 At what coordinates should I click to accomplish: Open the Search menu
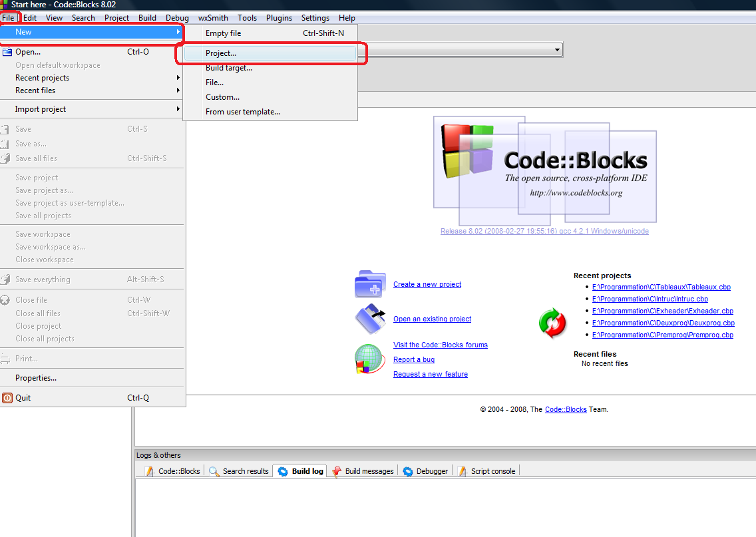coord(83,18)
